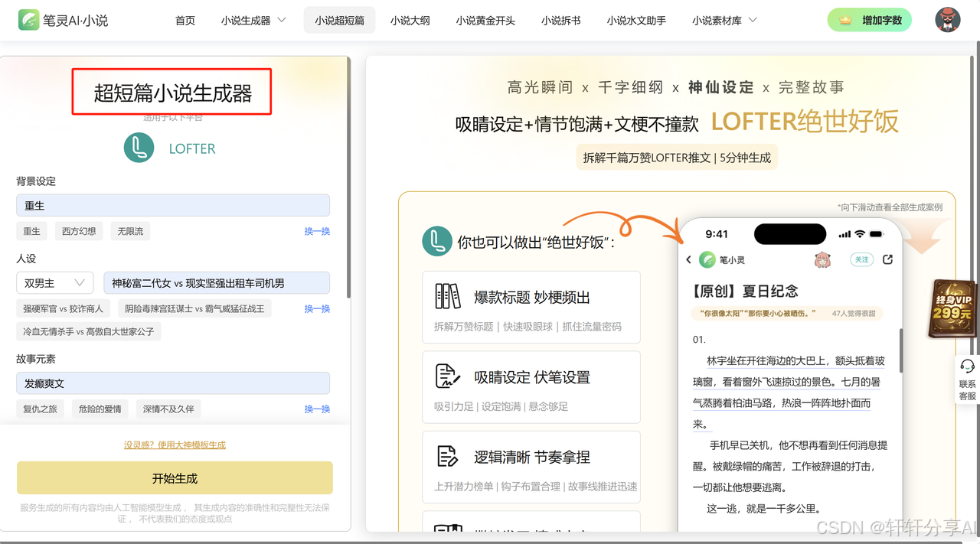Click the LOFTER platform logo icon

pos(139,148)
